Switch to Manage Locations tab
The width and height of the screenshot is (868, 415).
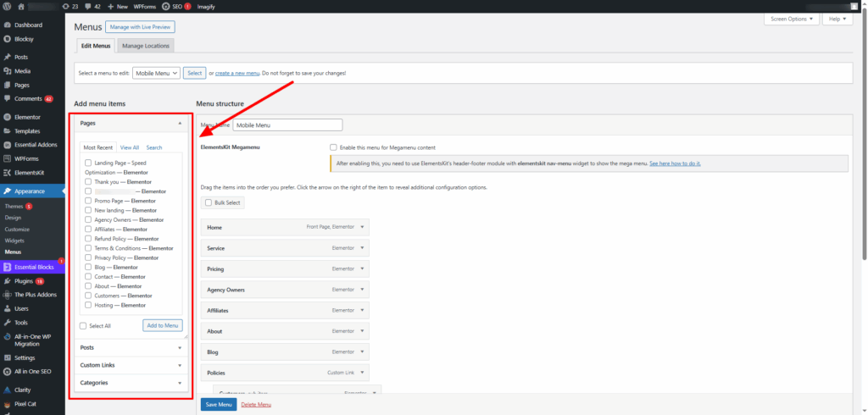tap(146, 46)
